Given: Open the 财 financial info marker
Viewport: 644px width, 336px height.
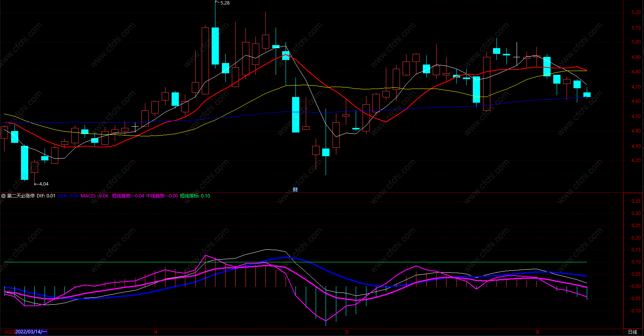Looking at the screenshot, I should [x=295, y=189].
